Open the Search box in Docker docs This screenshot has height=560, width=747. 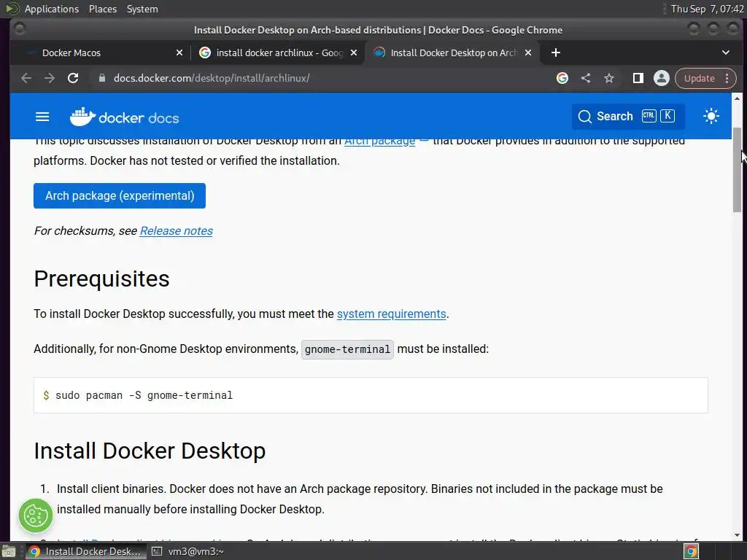(628, 116)
